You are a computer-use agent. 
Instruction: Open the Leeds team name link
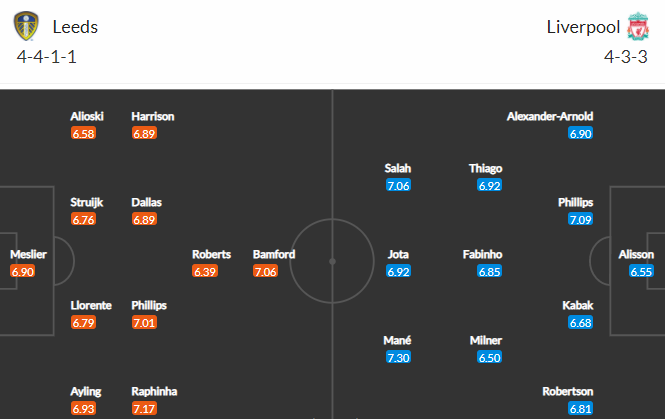click(x=75, y=27)
